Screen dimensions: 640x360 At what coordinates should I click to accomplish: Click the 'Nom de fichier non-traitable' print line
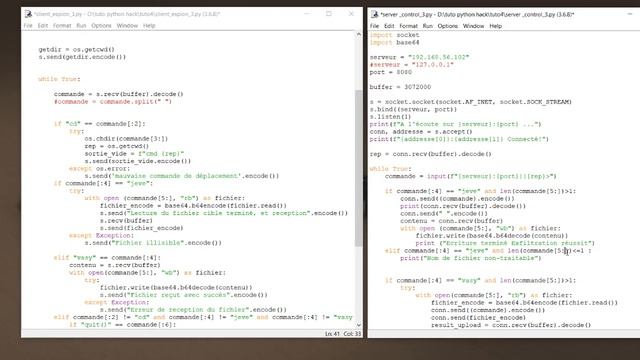[x=471, y=258]
